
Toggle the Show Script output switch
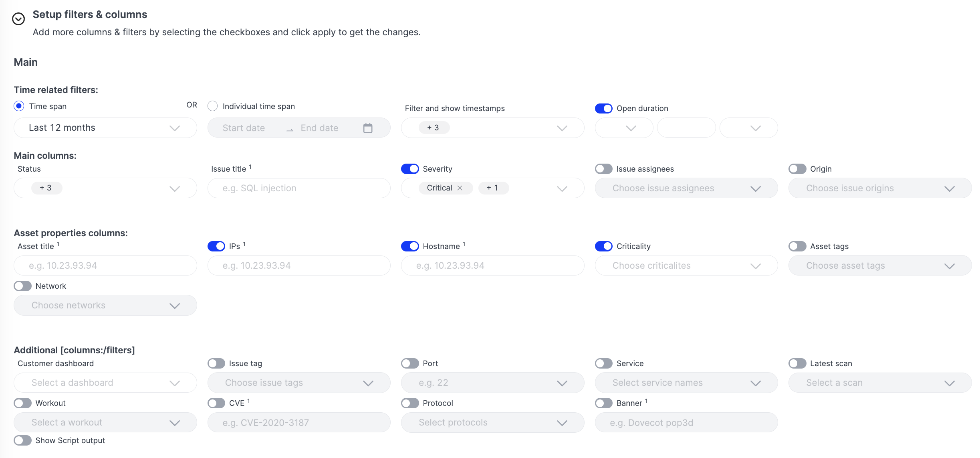22,440
